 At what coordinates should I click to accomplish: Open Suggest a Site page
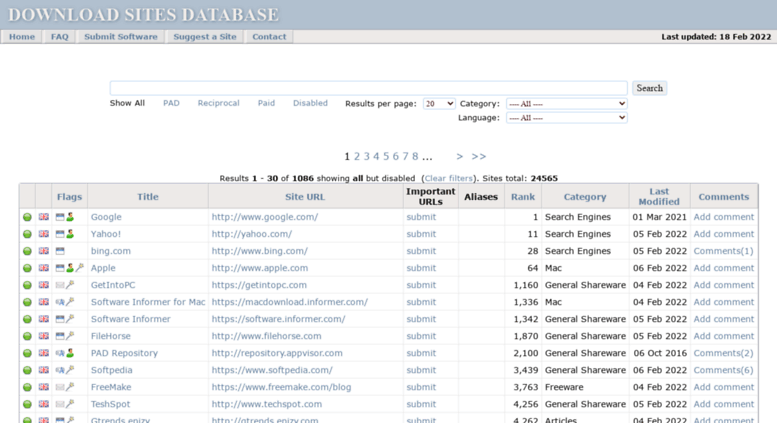(x=205, y=37)
